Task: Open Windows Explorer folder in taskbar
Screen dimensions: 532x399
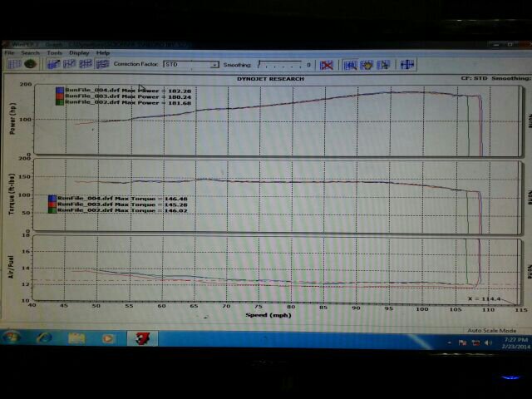Action: [x=76, y=338]
